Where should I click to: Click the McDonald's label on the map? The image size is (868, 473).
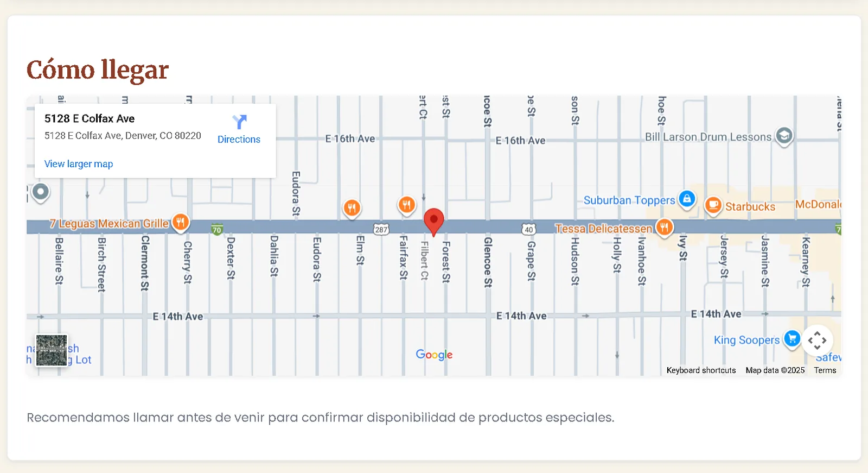pyautogui.click(x=818, y=204)
